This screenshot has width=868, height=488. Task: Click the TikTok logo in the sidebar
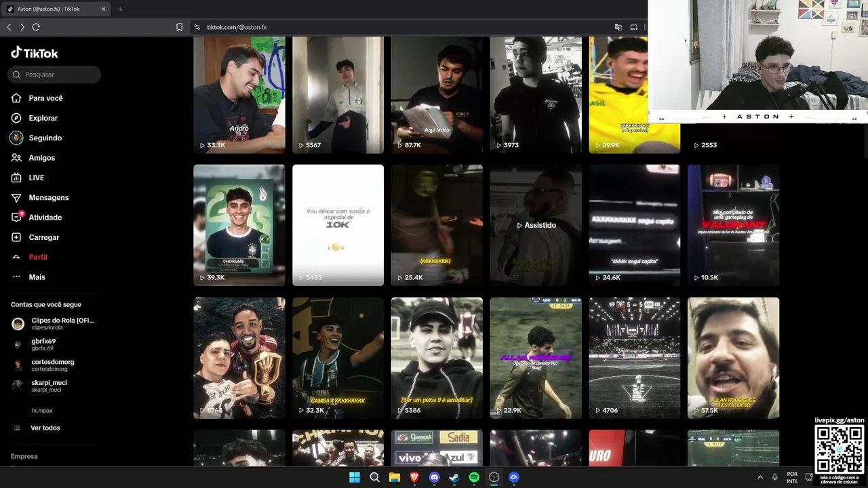[x=35, y=53]
